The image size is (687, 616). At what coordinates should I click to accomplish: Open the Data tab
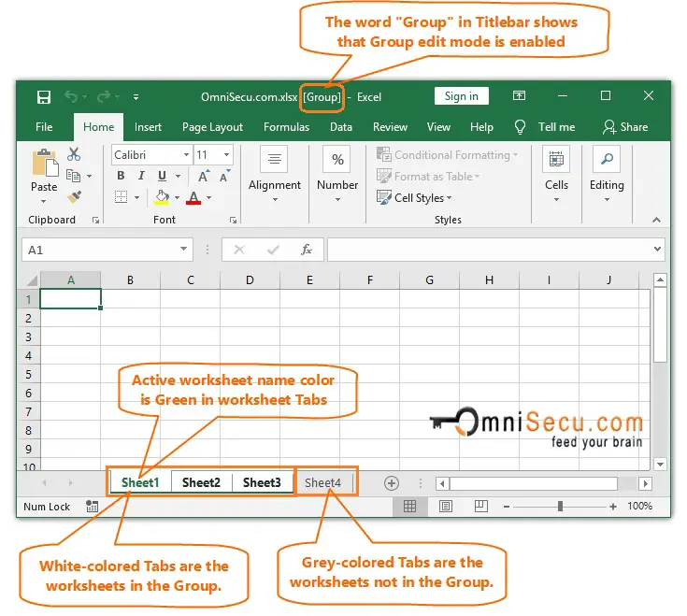tap(341, 127)
